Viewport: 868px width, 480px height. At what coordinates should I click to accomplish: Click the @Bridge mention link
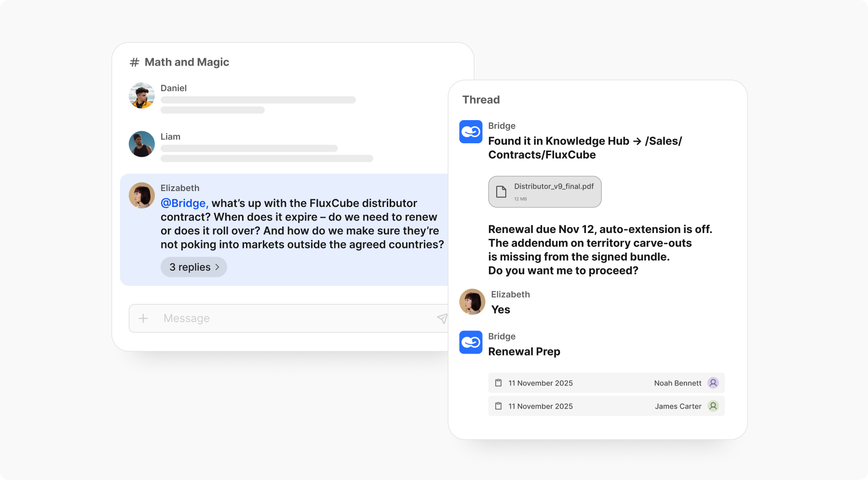184,204
